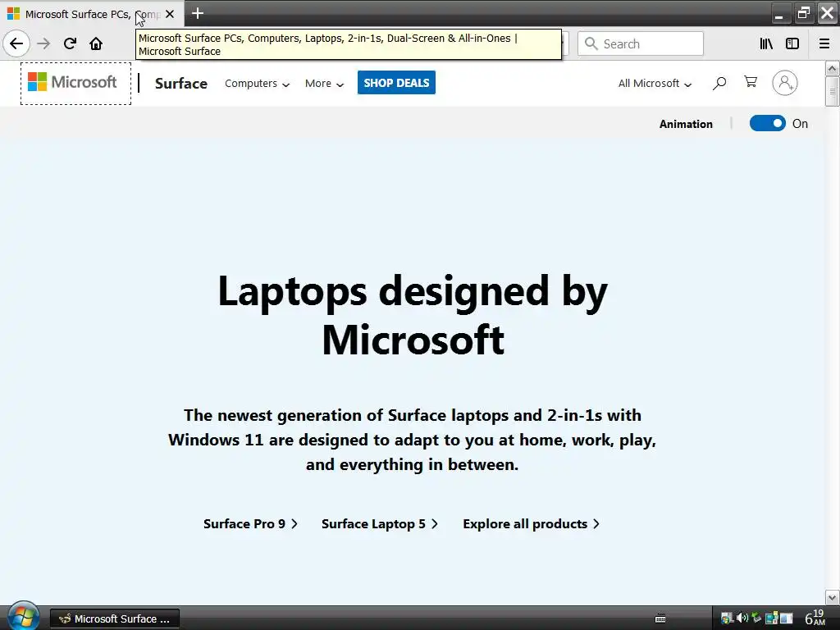This screenshot has height=630, width=840.
Task: Open the shopping cart icon
Action: [751, 82]
